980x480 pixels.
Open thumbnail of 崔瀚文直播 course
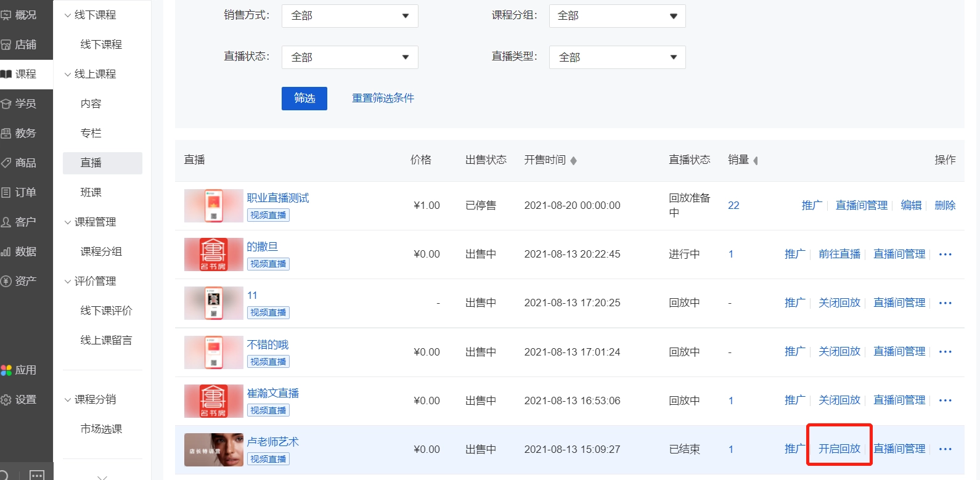tap(213, 401)
